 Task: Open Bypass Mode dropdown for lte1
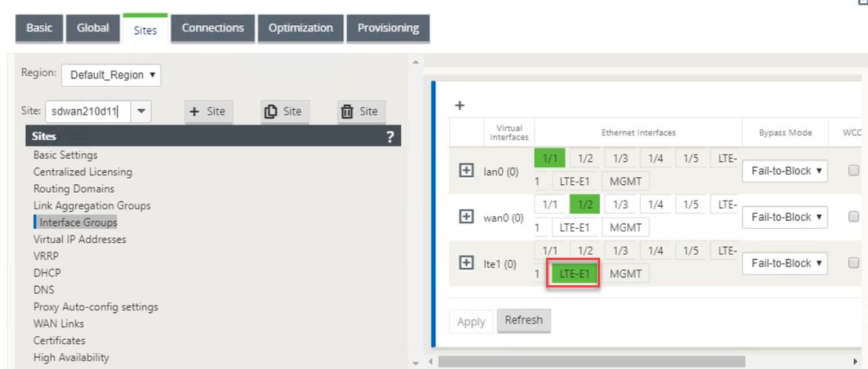(x=785, y=263)
